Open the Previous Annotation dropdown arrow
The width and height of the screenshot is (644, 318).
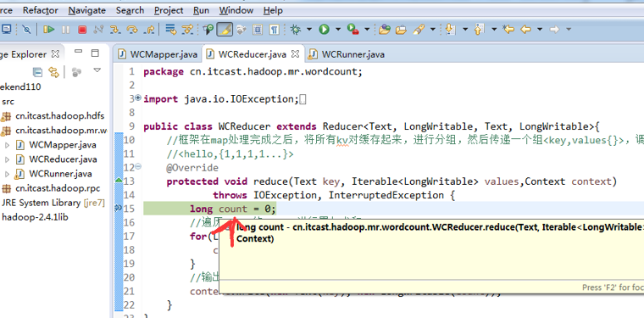pos(494,29)
